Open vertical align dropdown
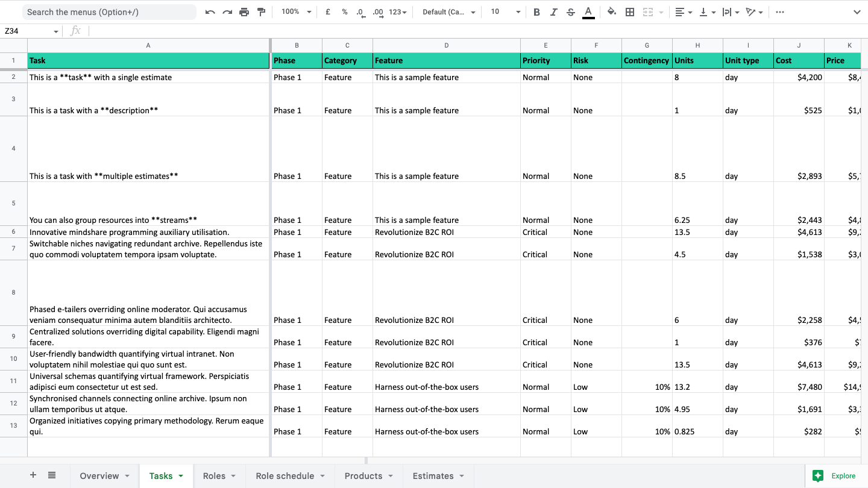 pos(706,12)
